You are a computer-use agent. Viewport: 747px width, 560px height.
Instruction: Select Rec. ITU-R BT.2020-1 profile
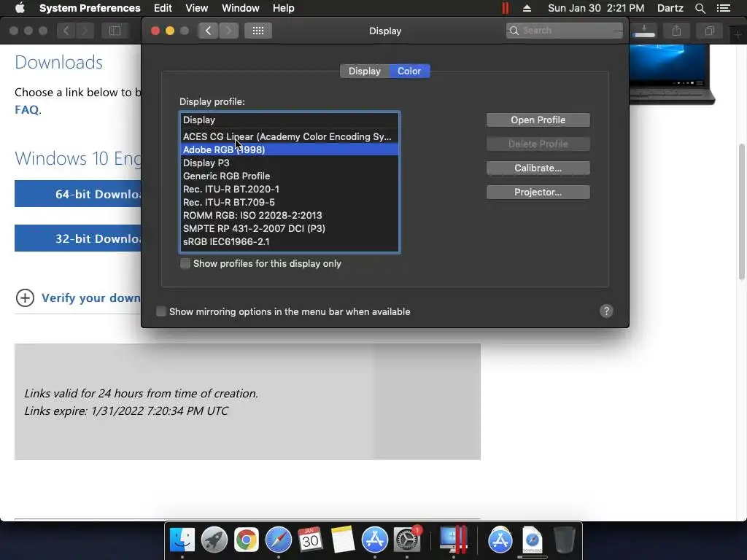290,189
